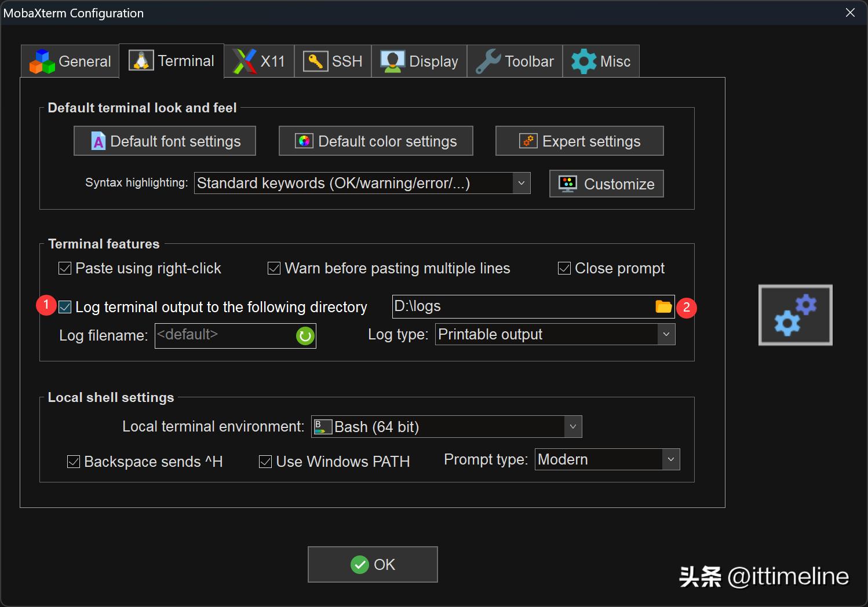Viewport: 868px width, 607px height.
Task: Open Default font settings
Action: (165, 141)
